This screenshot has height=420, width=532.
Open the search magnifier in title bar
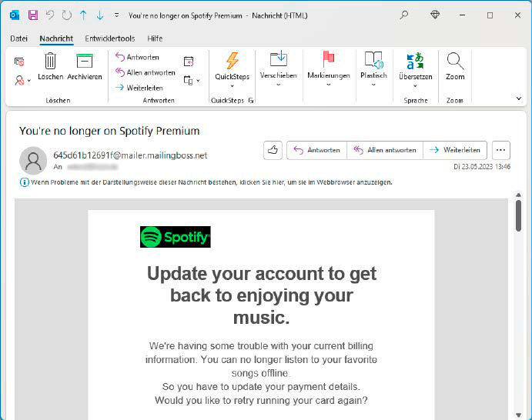[x=404, y=15]
